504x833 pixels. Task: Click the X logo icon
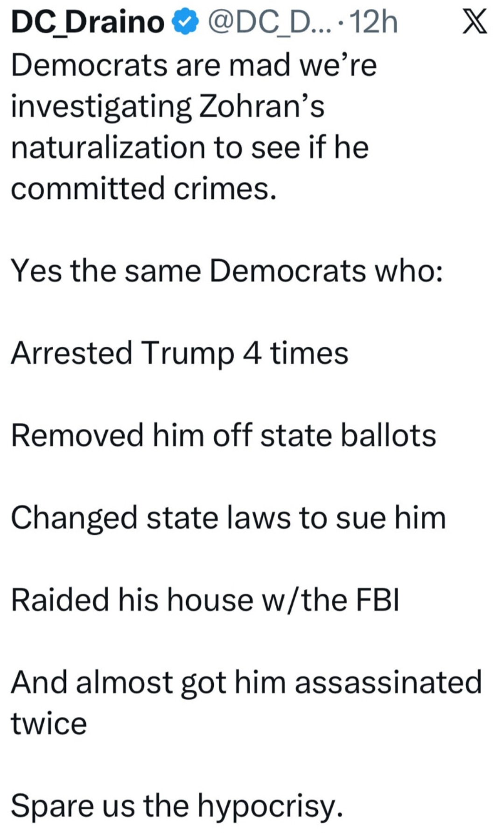click(475, 22)
